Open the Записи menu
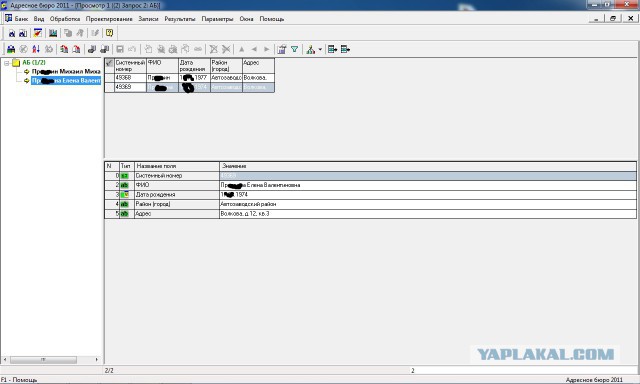This screenshot has width=640, height=384. coord(148,19)
